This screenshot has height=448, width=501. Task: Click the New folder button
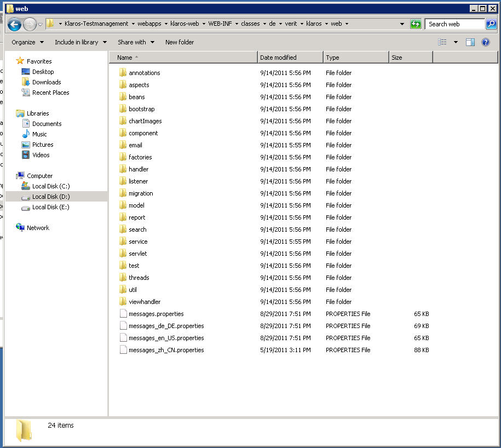click(180, 42)
